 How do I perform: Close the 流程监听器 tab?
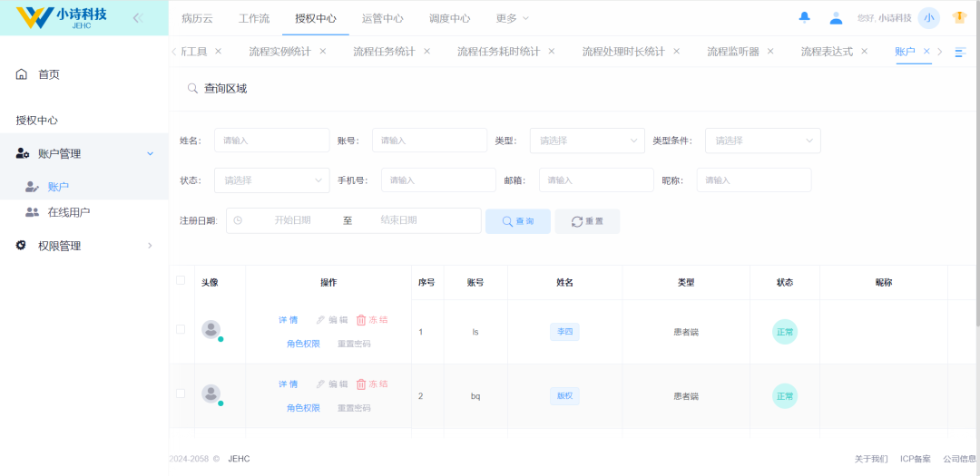pyautogui.click(x=770, y=51)
